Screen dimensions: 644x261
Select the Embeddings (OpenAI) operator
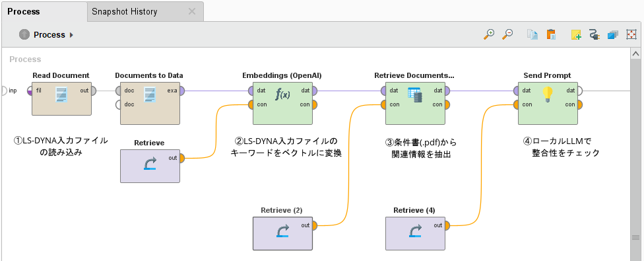282,103
